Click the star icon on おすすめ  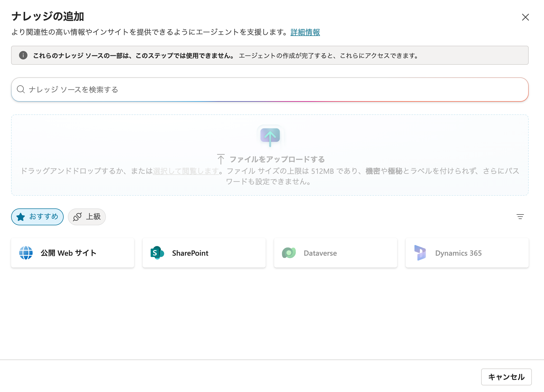coord(21,217)
